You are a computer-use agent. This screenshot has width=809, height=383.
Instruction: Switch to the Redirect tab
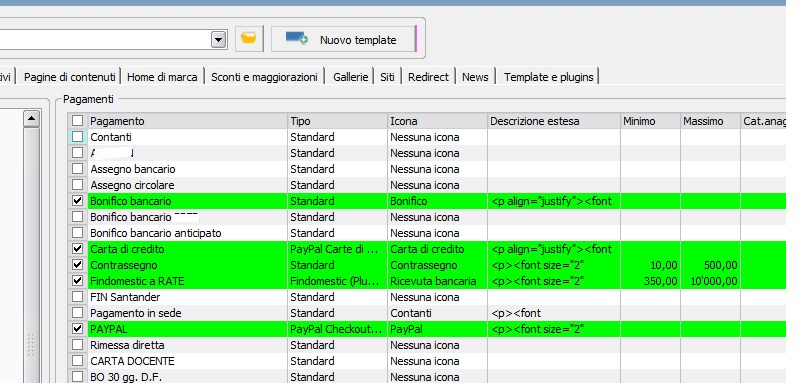coord(428,77)
